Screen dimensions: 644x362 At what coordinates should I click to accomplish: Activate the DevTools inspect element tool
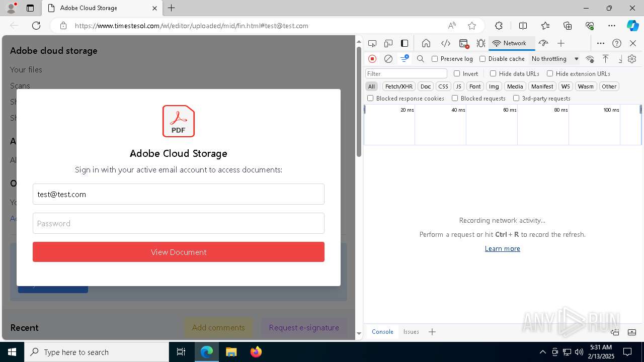click(x=372, y=43)
